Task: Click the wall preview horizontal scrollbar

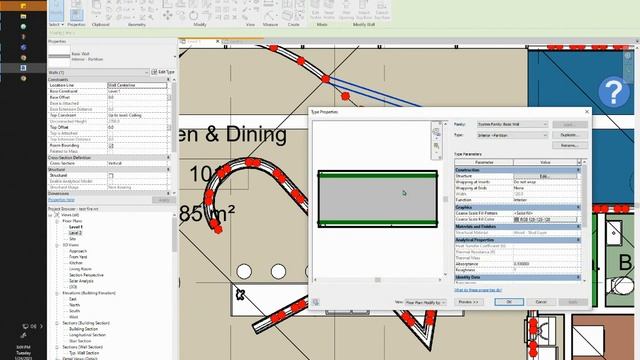Action: [378, 280]
